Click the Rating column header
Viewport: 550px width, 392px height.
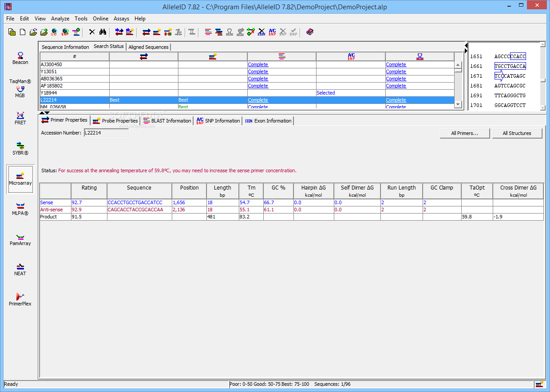(89, 191)
